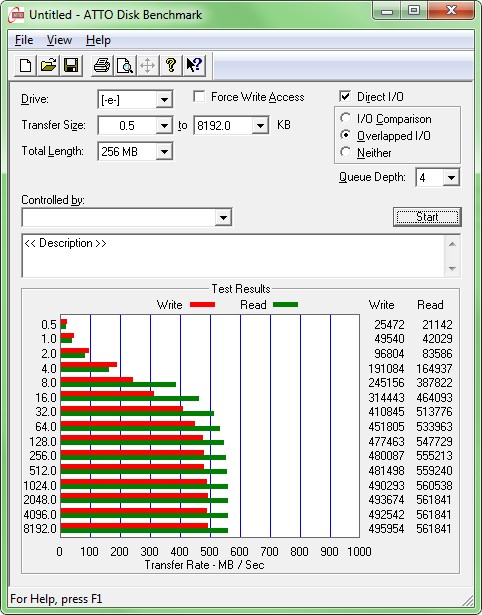The width and height of the screenshot is (482, 615).
Task: Open the Controlled by combo box
Action: click(x=127, y=217)
